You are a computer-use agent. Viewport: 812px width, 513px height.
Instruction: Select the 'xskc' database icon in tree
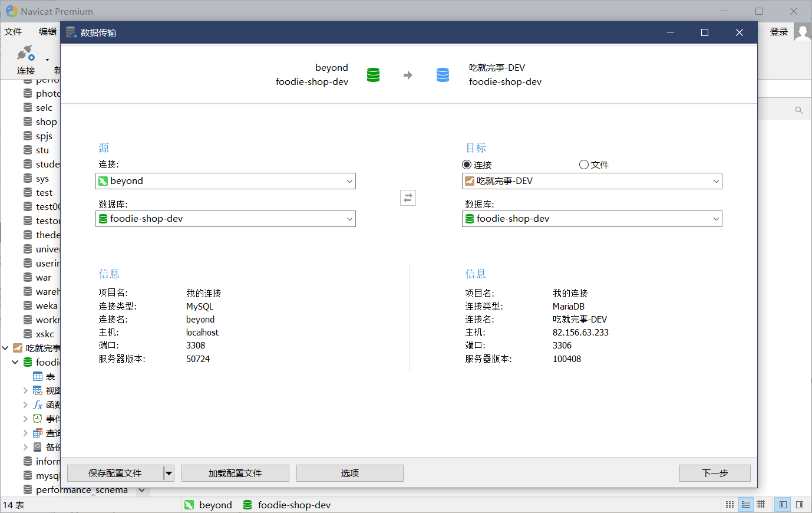[28, 334]
